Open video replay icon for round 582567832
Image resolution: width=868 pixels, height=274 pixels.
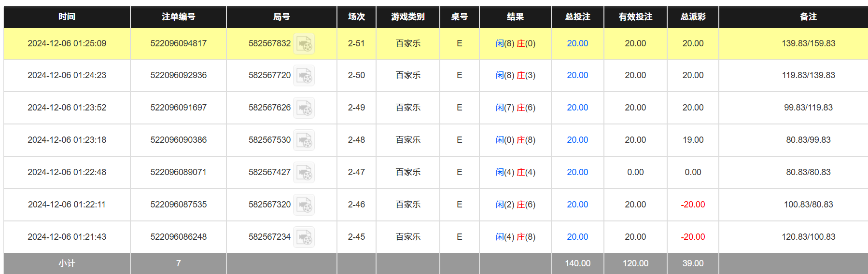click(x=304, y=44)
